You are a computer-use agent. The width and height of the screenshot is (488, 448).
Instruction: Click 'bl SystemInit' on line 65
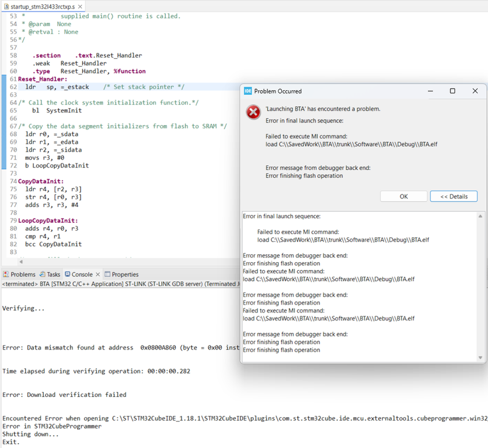[x=57, y=110]
